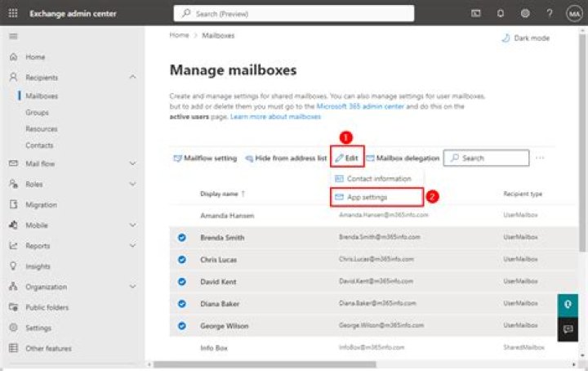Deselect Brenda Smith checkbox

(182, 238)
